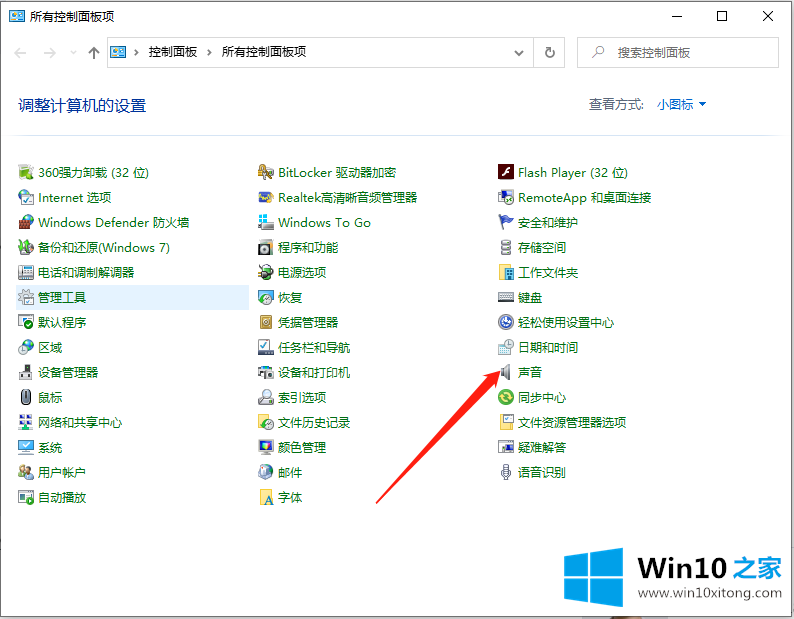Click the 键盘 keyboard icon
794x619 pixels.
click(506, 297)
